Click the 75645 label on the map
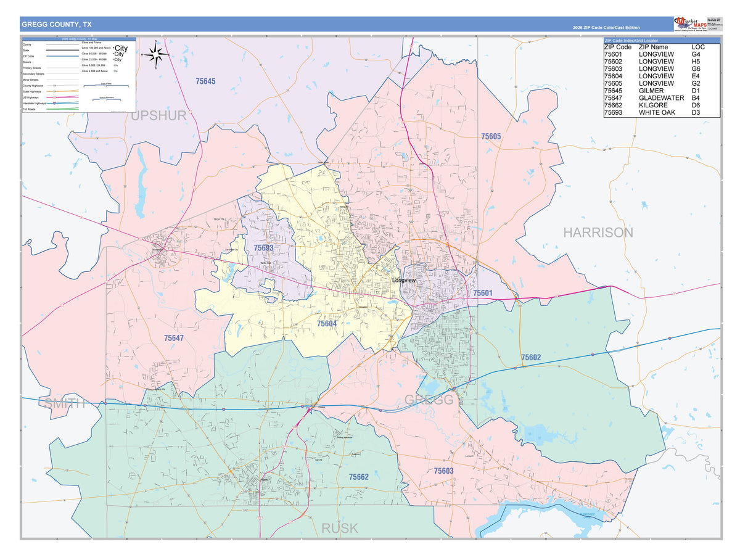Screen dimensions: 740x560 coord(205,81)
